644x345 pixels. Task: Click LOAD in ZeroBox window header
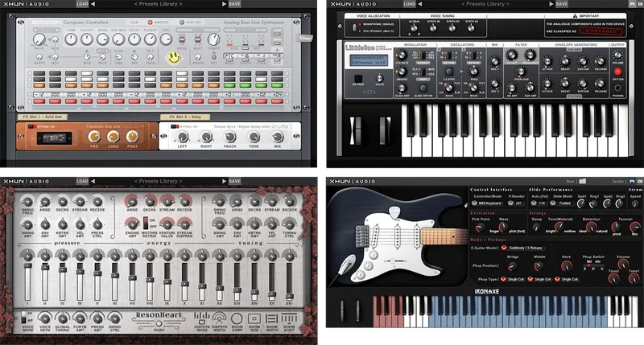coord(82,4)
